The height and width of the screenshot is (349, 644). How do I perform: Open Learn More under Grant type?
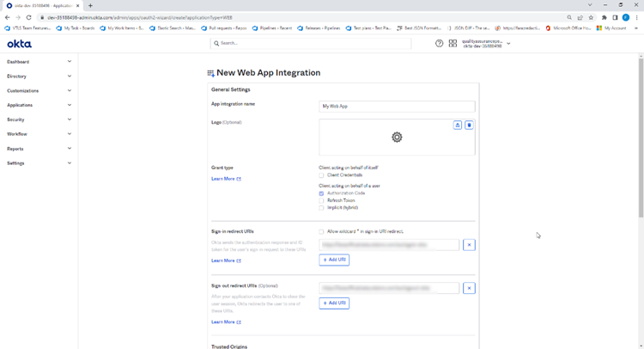pos(226,179)
